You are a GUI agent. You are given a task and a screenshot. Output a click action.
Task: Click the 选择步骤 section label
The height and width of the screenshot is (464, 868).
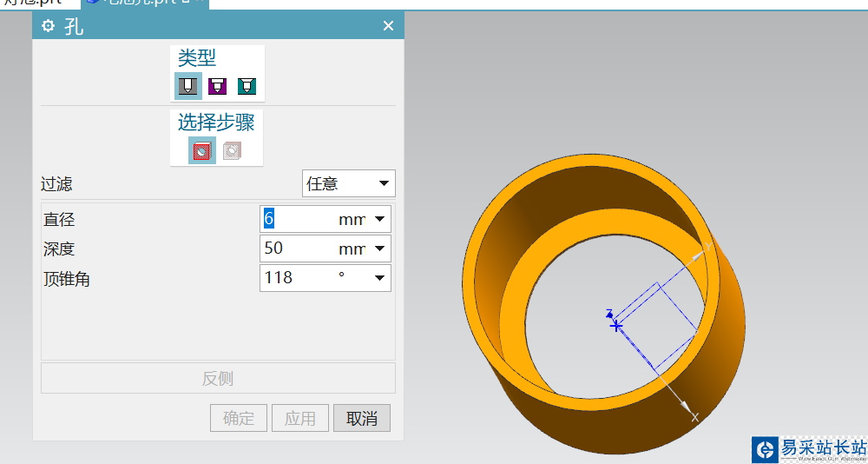tap(216, 123)
